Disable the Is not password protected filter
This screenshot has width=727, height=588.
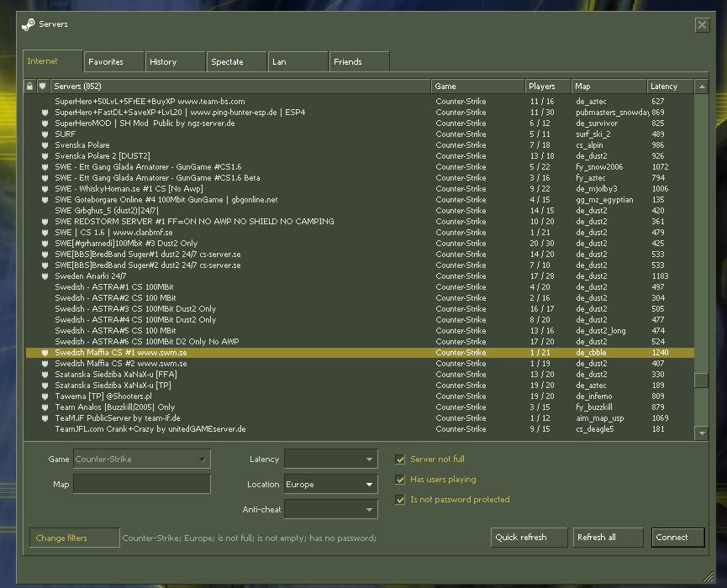pos(400,500)
